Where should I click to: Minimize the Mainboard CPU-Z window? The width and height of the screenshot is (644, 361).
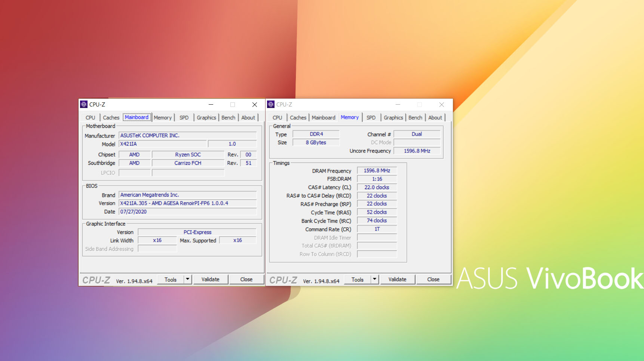coord(211,105)
